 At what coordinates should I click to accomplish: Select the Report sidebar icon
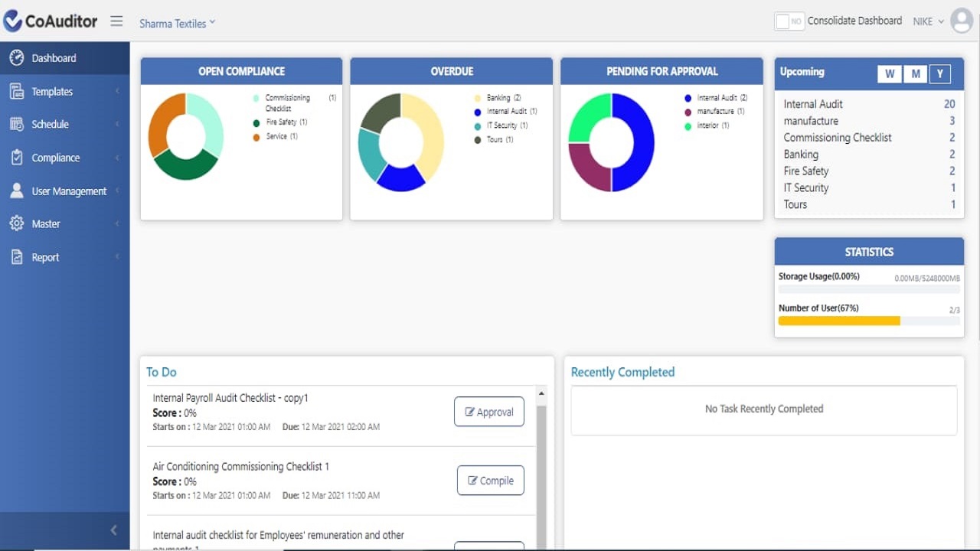coord(16,256)
